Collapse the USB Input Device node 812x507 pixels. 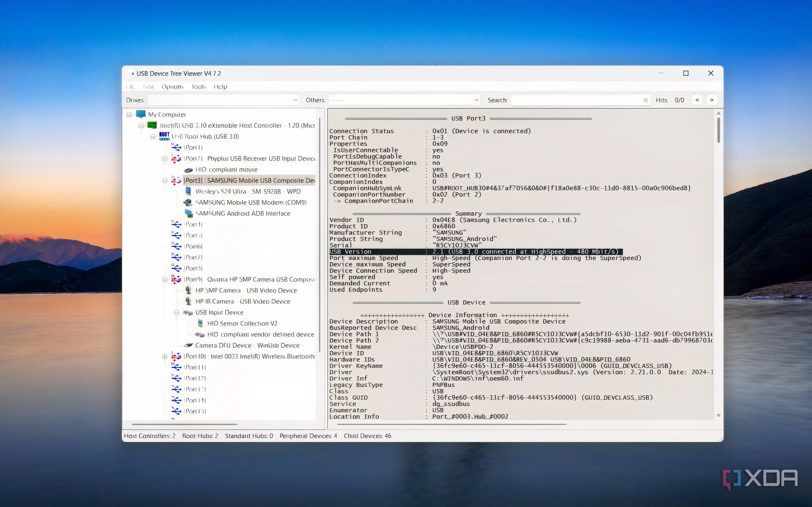point(176,312)
